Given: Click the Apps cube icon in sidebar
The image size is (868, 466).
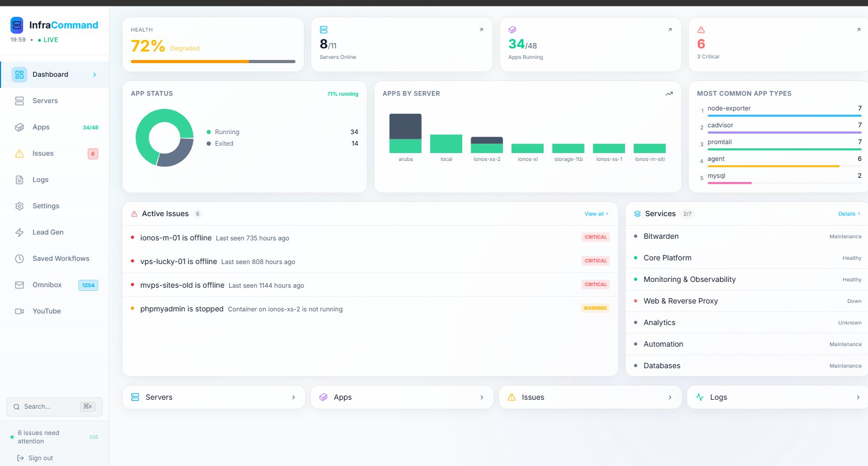Looking at the screenshot, I should (19, 127).
